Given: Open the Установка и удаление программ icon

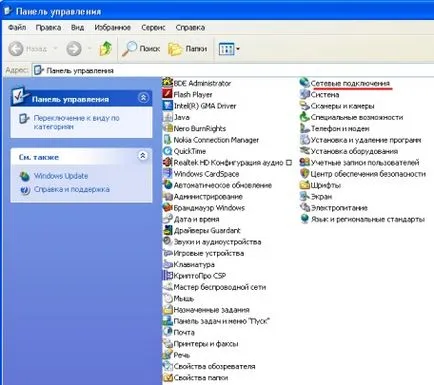Looking at the screenshot, I should [304, 139].
